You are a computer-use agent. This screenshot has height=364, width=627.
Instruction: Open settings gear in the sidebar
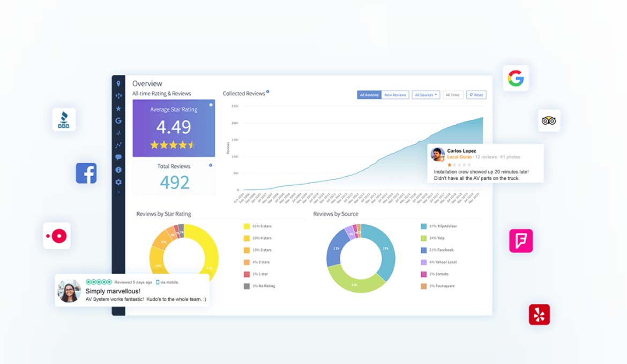point(118,182)
